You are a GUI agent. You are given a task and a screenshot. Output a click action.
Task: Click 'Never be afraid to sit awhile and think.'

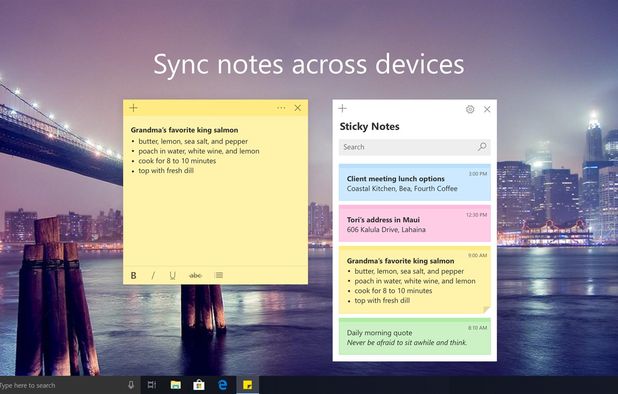407,342
